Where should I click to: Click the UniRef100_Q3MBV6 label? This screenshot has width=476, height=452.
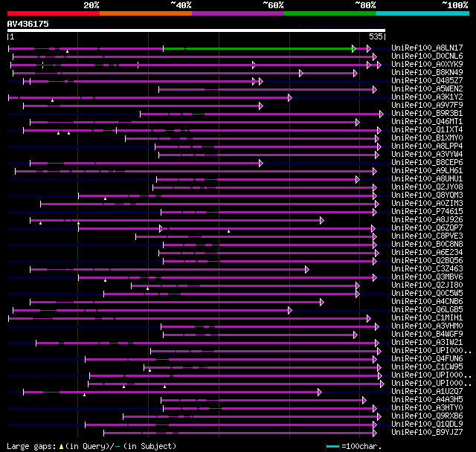pos(427,277)
